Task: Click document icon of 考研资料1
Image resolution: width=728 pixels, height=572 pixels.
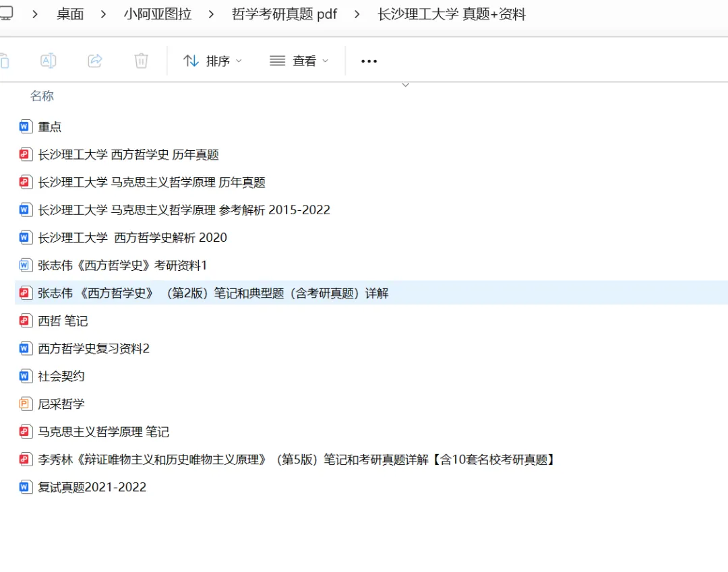Action: coord(25,265)
